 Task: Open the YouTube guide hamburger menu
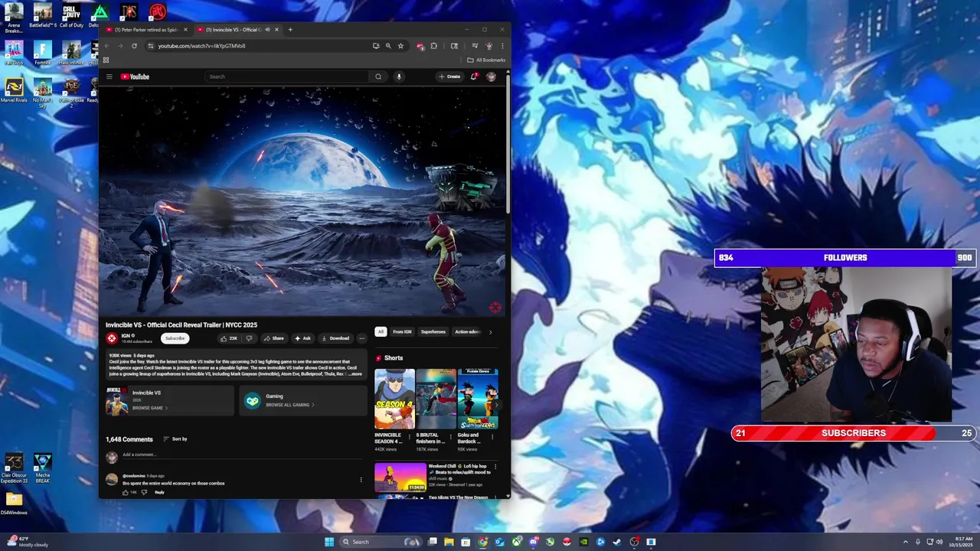click(109, 77)
